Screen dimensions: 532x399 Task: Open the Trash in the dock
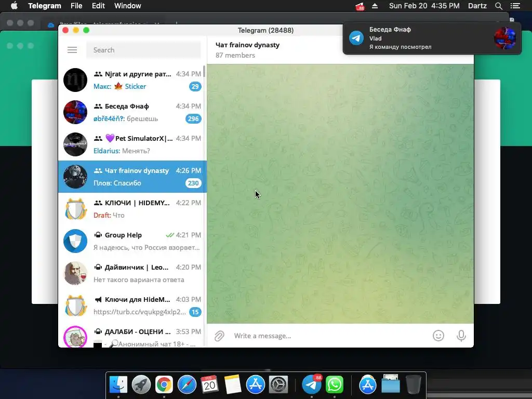(413, 385)
